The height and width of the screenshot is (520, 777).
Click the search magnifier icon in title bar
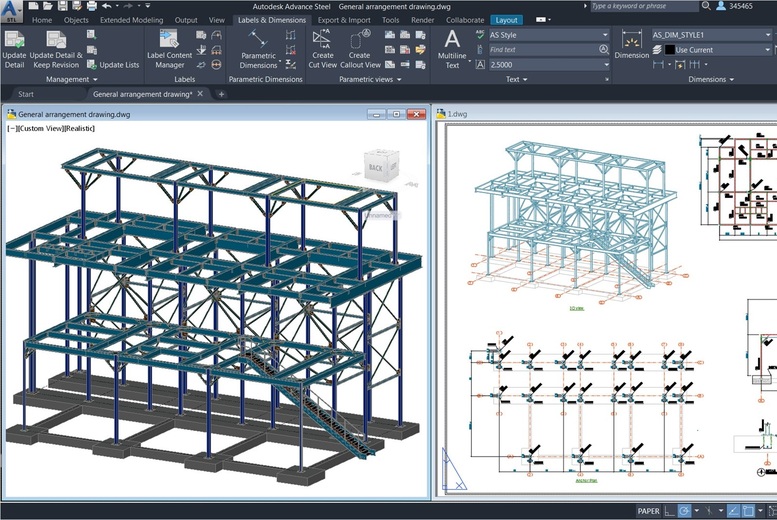(706, 6)
